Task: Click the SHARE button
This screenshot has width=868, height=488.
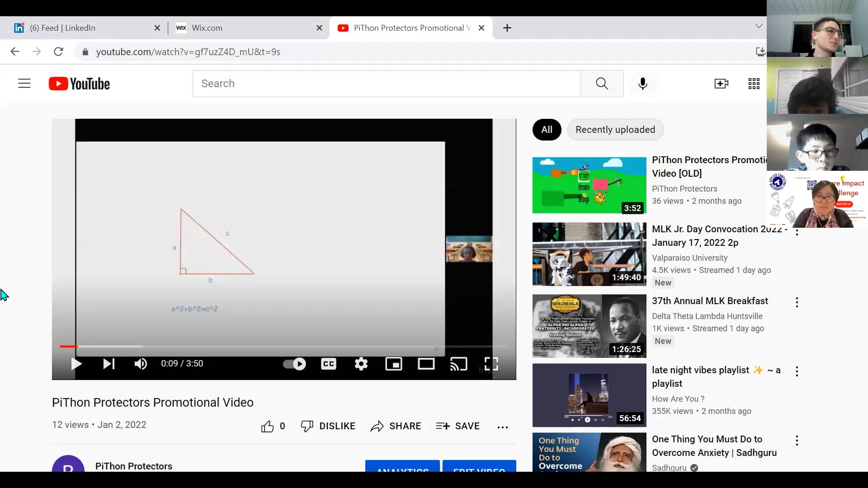Action: click(396, 426)
